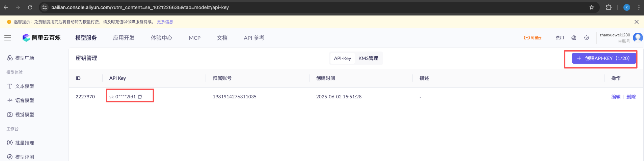Viewport: 644px width, 161px height.
Task: Open the settings gear icon
Action: (x=587, y=38)
